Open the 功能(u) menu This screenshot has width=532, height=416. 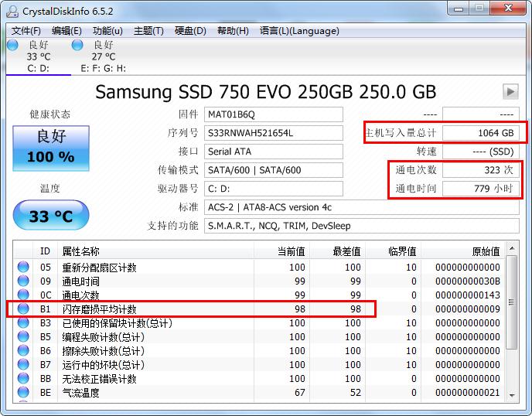[107, 31]
